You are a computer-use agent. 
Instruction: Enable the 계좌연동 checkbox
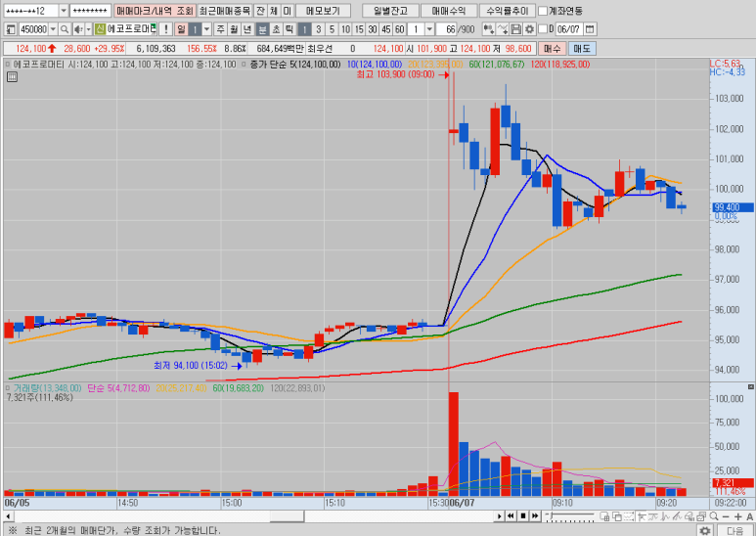point(542,11)
